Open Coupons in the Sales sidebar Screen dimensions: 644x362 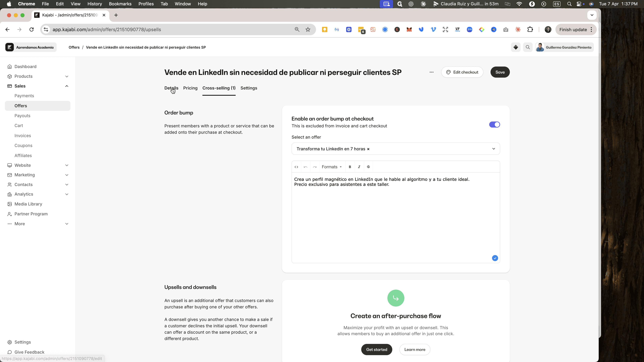pos(23,145)
